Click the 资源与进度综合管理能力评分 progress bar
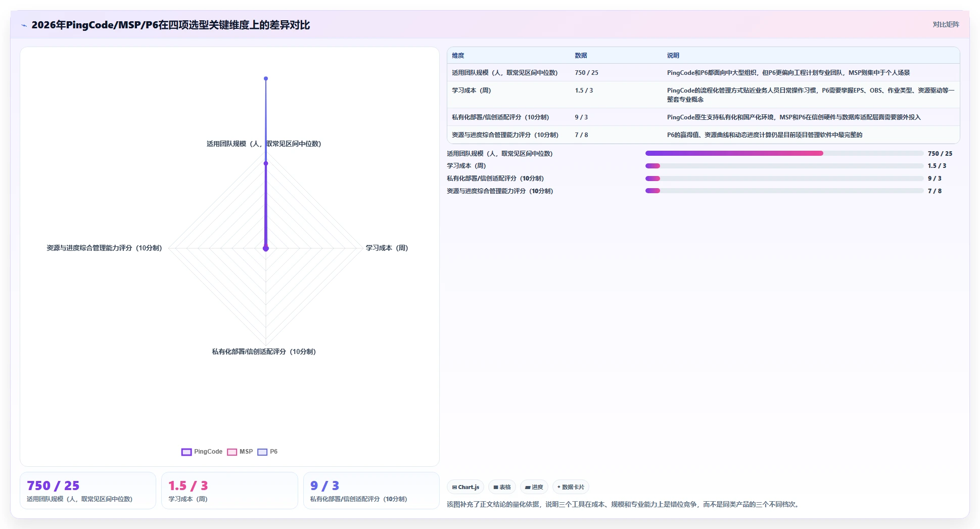This screenshot has height=529, width=980. (784, 191)
